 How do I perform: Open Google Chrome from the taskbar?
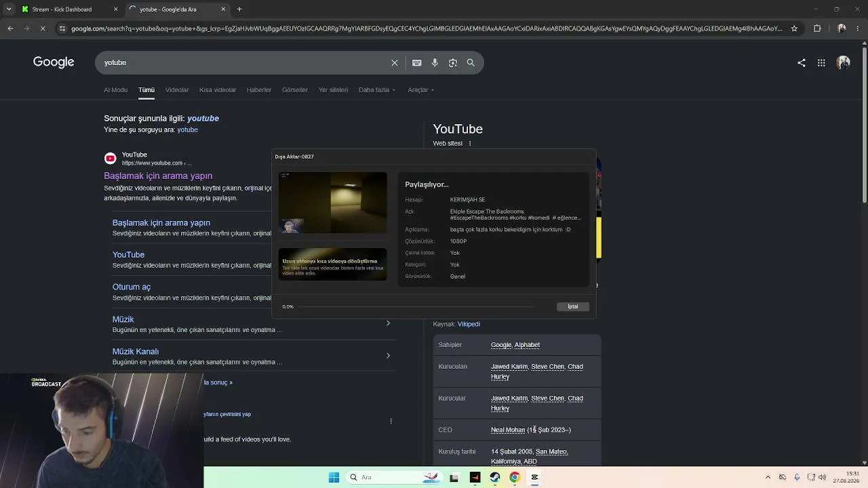point(515,477)
